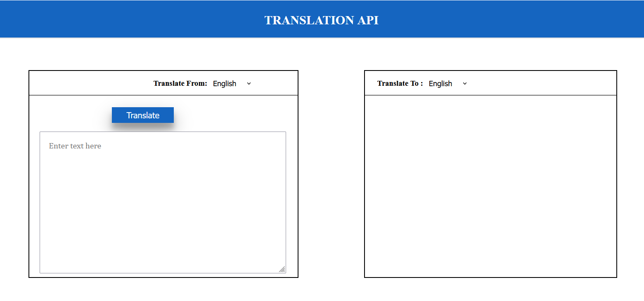Screen dimensions: 644x301
Task: Click the chevron next to the target language
Action: click(465, 83)
